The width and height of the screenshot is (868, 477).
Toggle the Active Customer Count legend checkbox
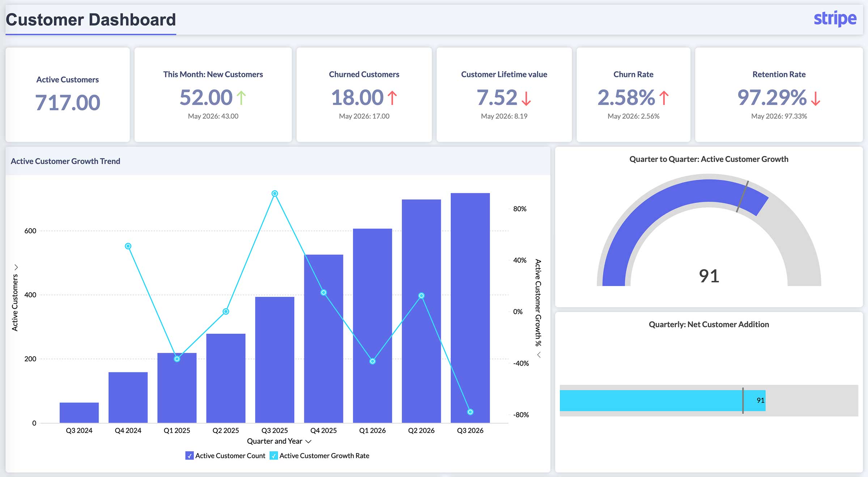(x=189, y=456)
